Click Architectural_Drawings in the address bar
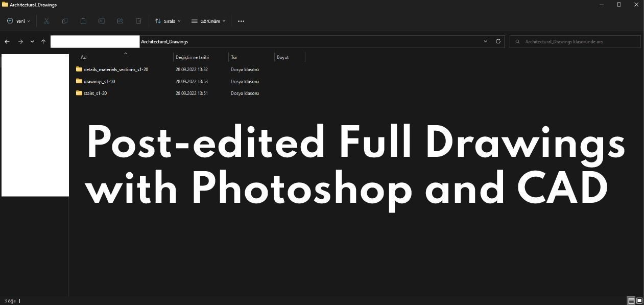Image resolution: width=644 pixels, height=305 pixels. (x=164, y=41)
